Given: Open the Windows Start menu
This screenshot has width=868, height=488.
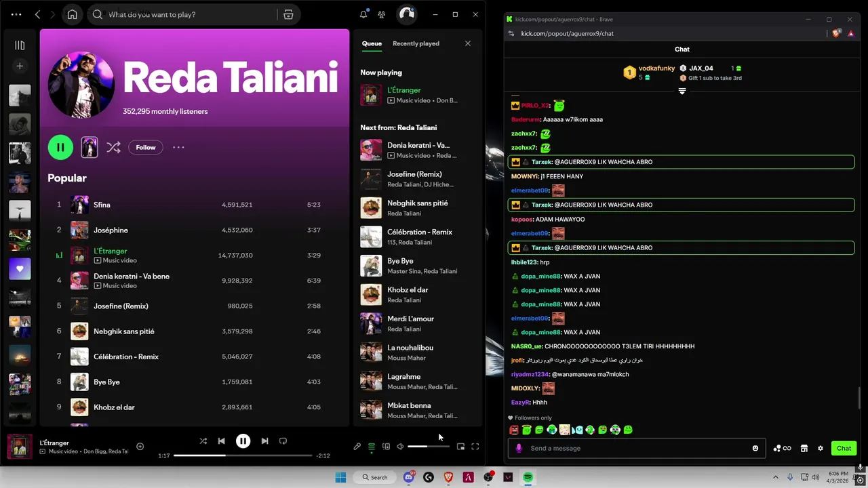Looking at the screenshot, I should [340, 477].
